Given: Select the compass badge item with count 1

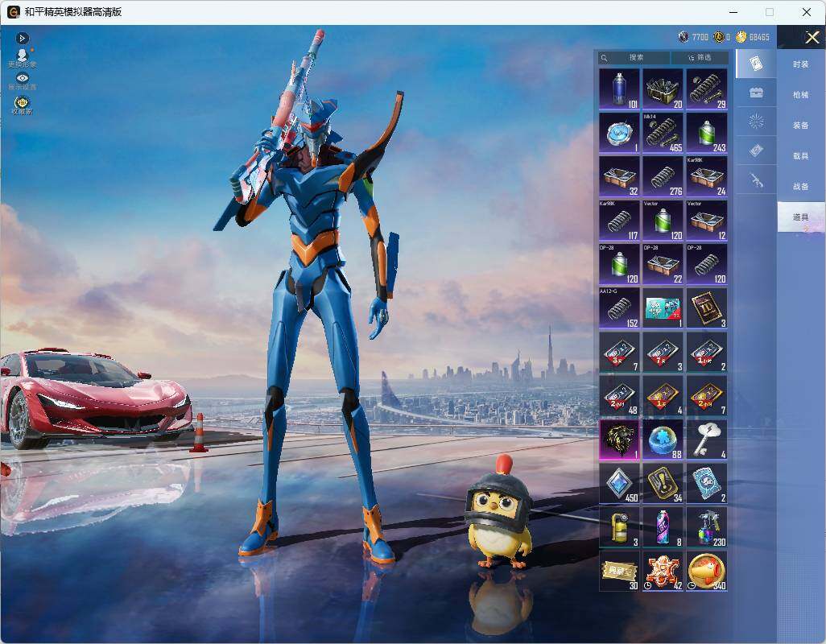Looking at the screenshot, I should 619,133.
